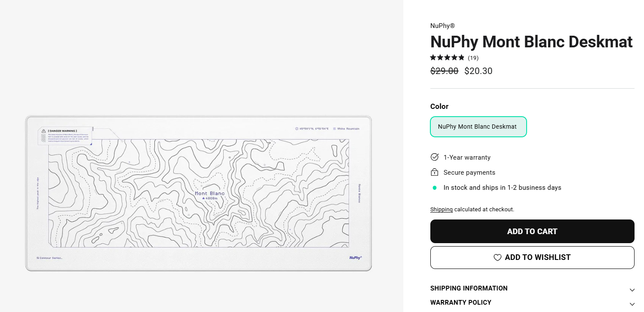Expand the Shipping Information section chevron
Viewport: 644px width, 312px height.
(x=632, y=290)
